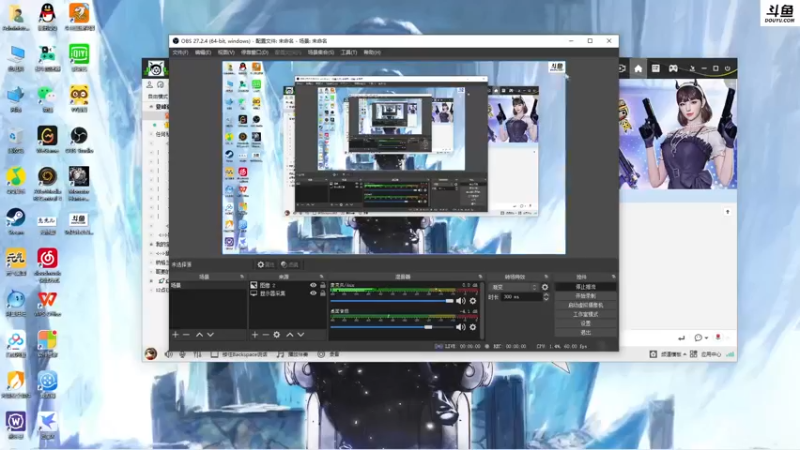Select the 图像 2 source row

coord(288,286)
